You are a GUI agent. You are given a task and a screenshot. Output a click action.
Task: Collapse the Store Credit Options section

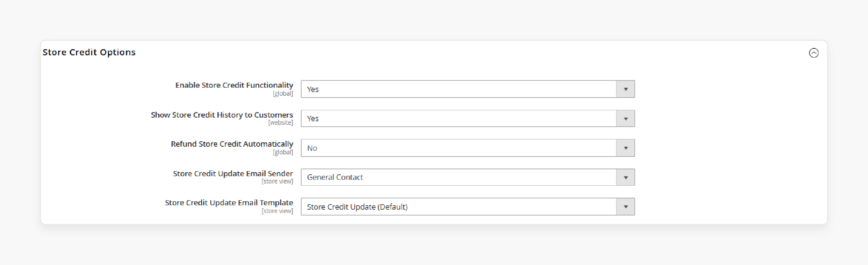click(814, 53)
